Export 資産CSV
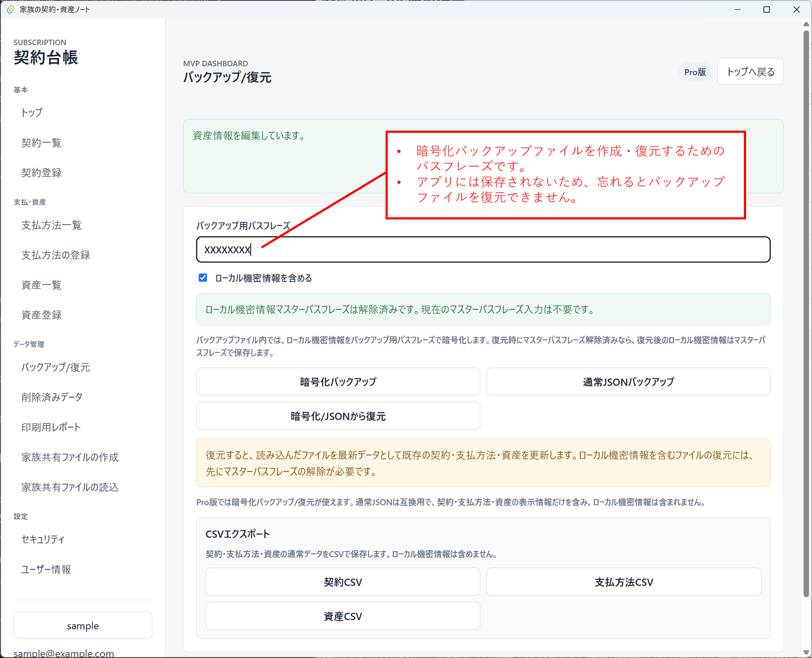Viewport: 812px width, 658px height. (343, 616)
